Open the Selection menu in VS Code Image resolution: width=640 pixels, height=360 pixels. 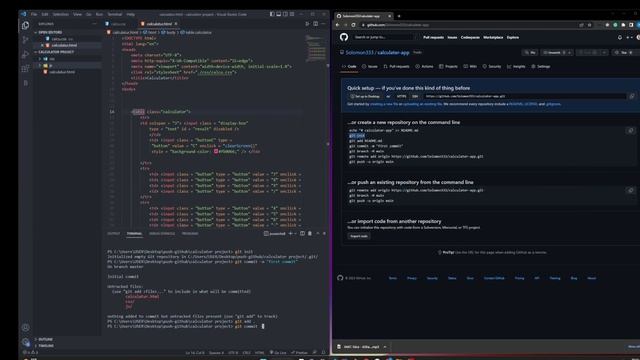click(60, 14)
